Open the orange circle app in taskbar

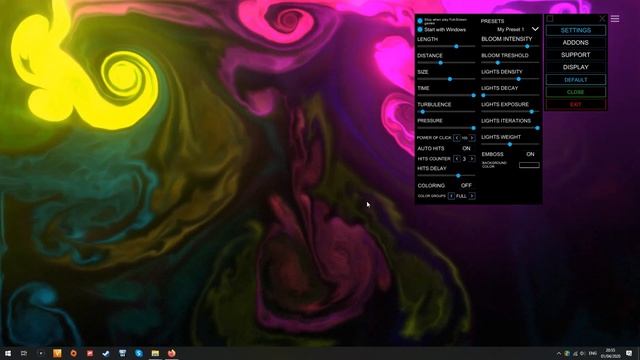[x=73, y=353]
